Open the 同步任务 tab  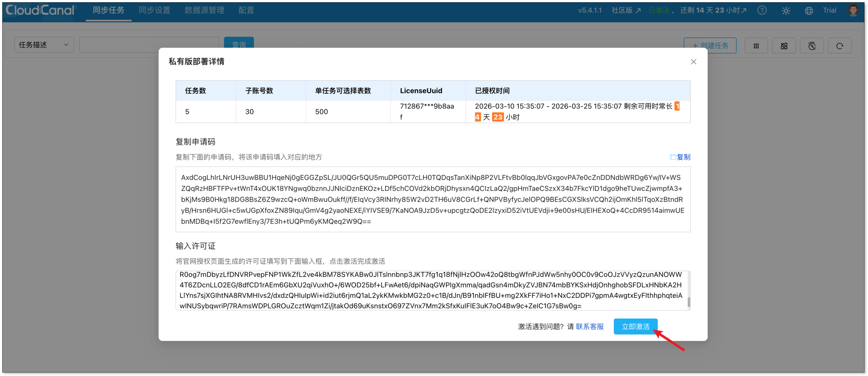point(109,10)
